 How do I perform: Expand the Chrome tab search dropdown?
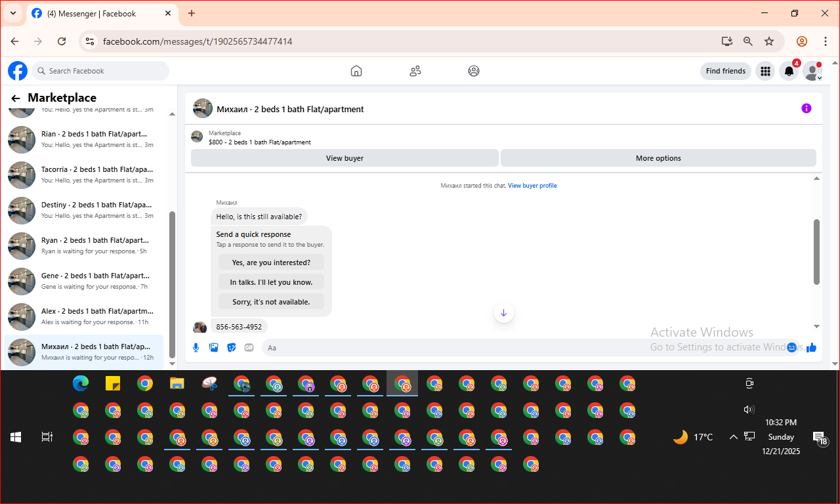coord(12,13)
